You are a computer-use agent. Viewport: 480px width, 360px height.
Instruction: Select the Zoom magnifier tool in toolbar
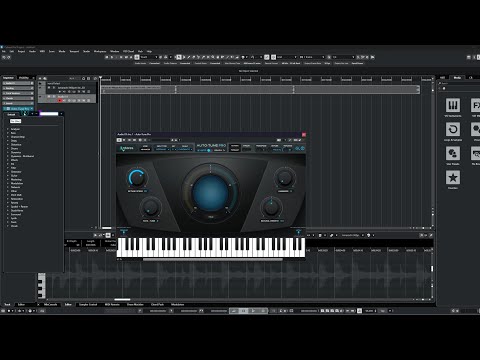pos(213,57)
